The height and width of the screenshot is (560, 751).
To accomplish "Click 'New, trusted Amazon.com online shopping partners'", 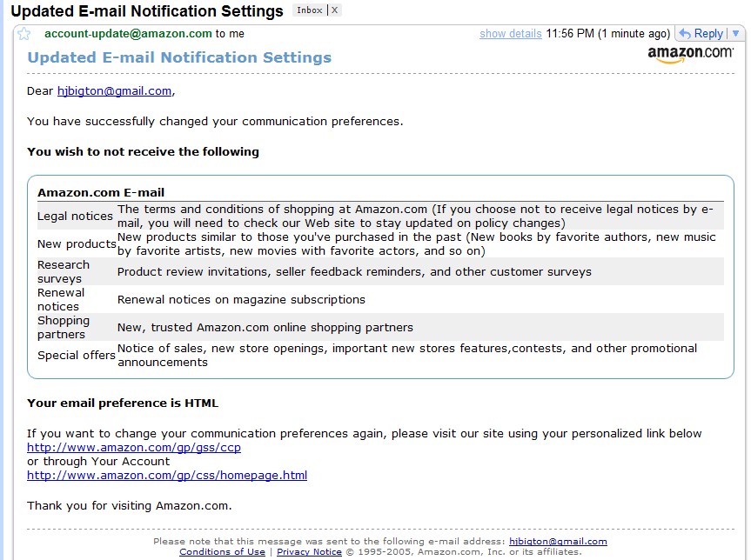I will tap(265, 327).
